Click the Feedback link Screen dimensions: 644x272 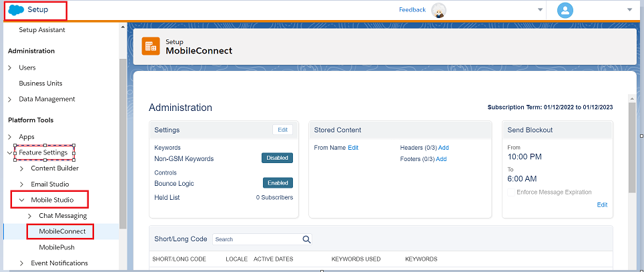pos(412,9)
